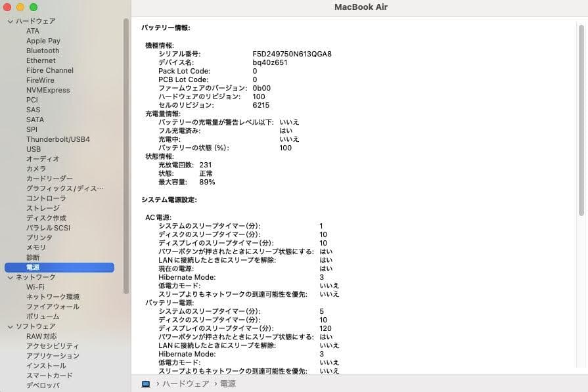Screen dimensions: 588x392
Task: Select グラフィックス/ディスプレイ in the sidebar
Action: pos(58,188)
